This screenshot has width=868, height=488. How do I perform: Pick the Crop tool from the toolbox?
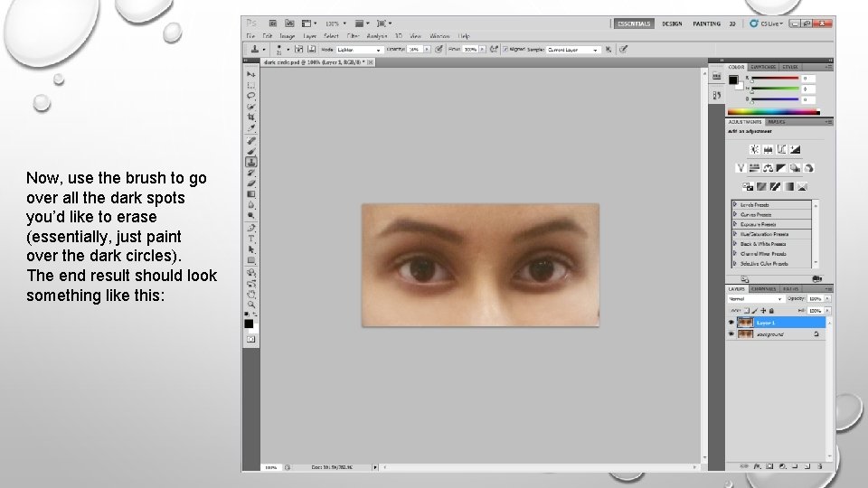[x=251, y=117]
